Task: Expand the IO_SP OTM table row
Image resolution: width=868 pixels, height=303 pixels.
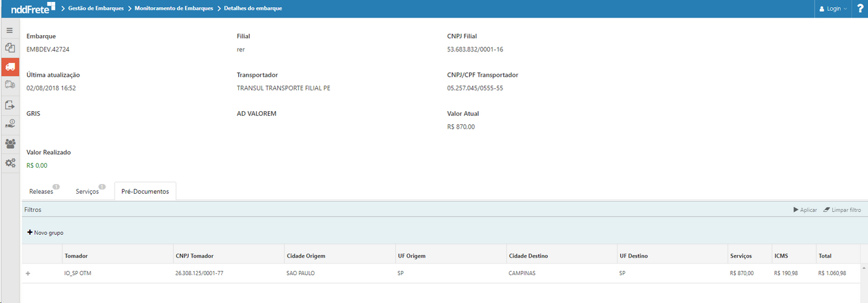Action: click(28, 274)
